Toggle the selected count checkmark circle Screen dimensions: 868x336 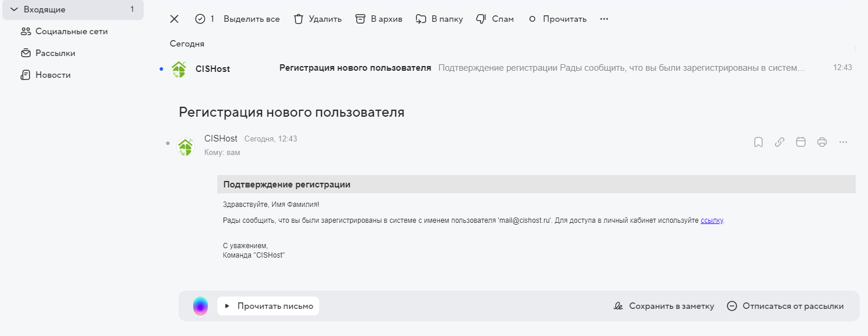click(200, 19)
